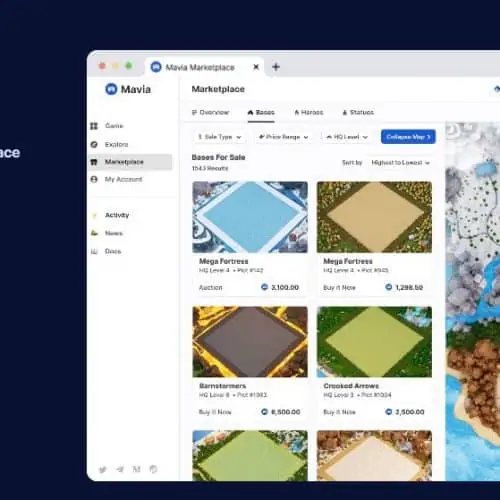Click the green macOS maximize window dot
This screenshot has width=500, height=500.
coord(129,66)
